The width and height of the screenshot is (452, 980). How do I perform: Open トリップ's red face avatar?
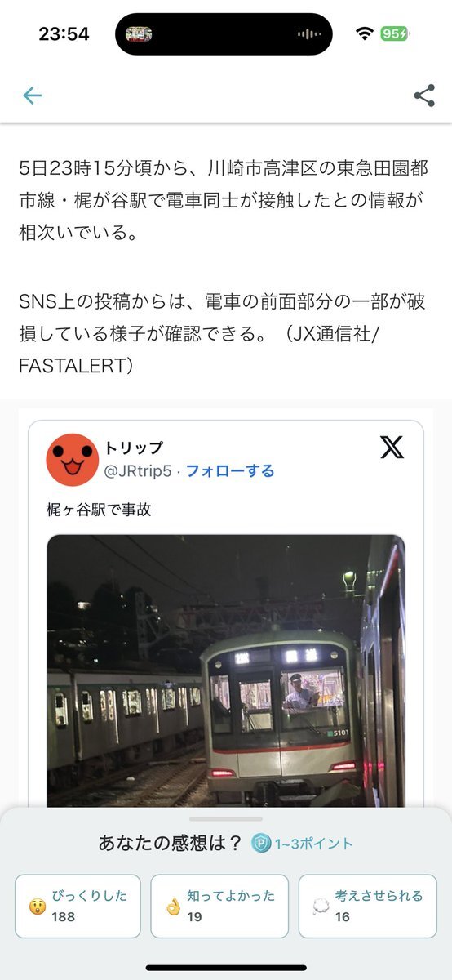click(x=73, y=460)
